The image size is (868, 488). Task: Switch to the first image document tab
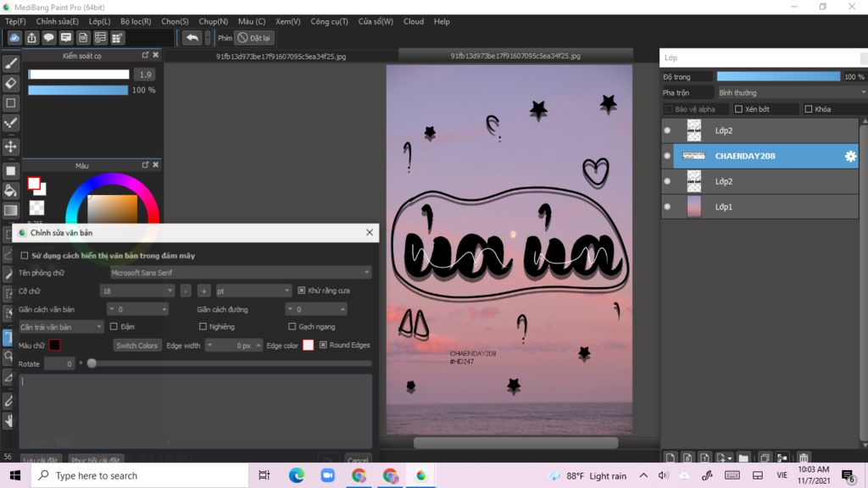281,57
